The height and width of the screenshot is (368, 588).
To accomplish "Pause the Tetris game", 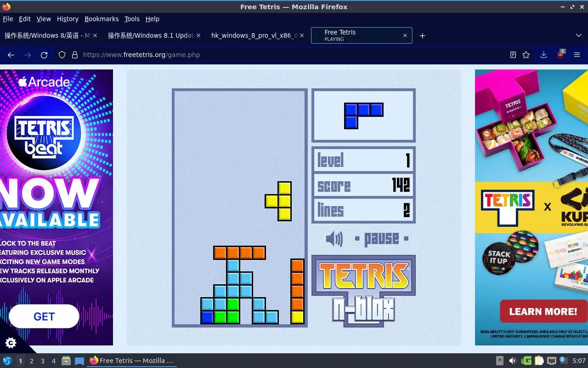I will tap(382, 239).
